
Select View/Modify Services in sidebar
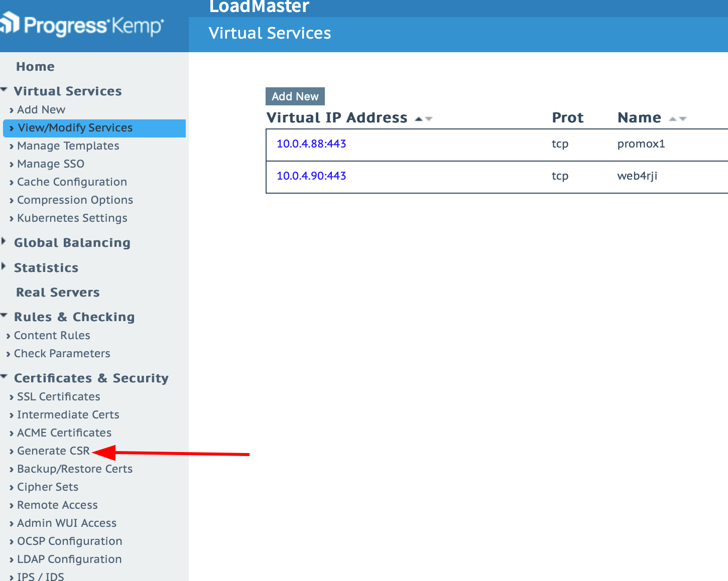pos(75,128)
